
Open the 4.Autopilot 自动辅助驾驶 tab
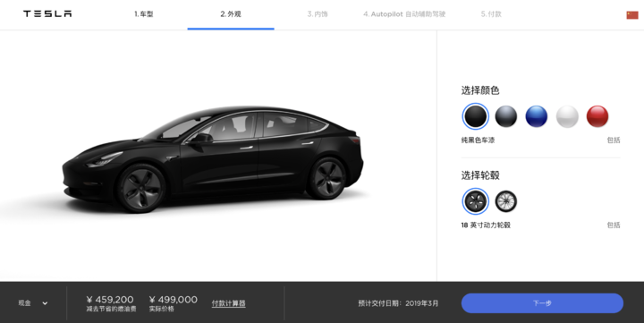404,14
